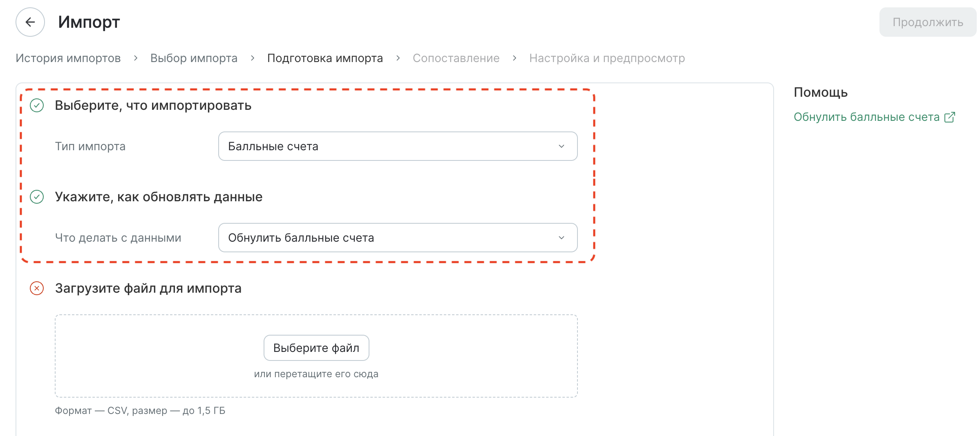Click the breadcrumb chevron after Сопоставление

tap(515, 58)
